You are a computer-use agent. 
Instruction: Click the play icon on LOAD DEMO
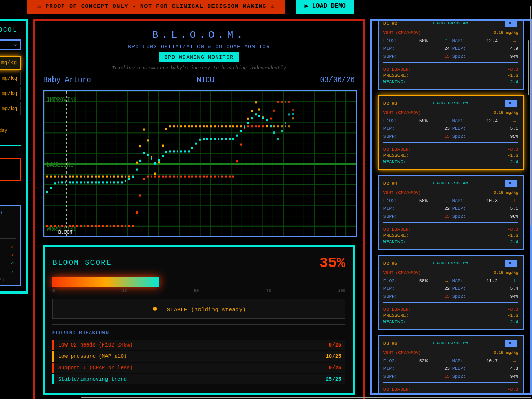click(x=307, y=6)
